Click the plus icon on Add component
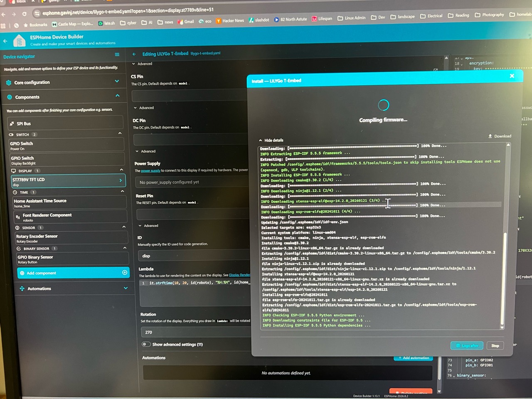 (125, 273)
